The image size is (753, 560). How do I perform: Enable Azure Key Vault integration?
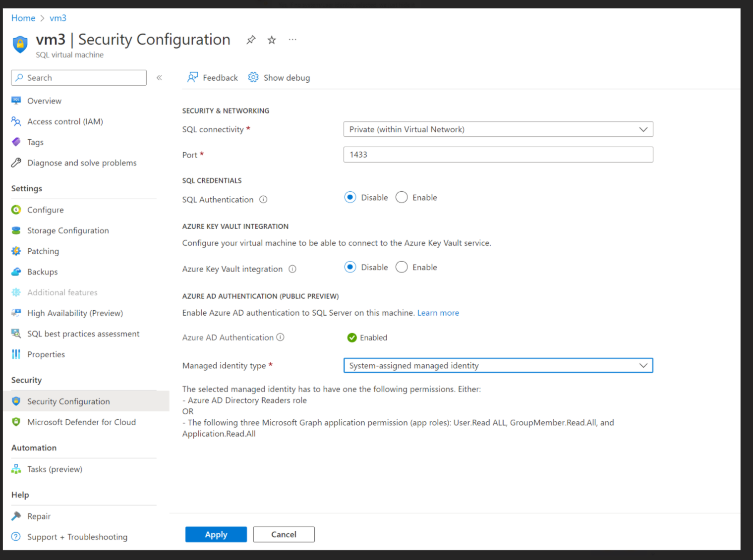402,267
